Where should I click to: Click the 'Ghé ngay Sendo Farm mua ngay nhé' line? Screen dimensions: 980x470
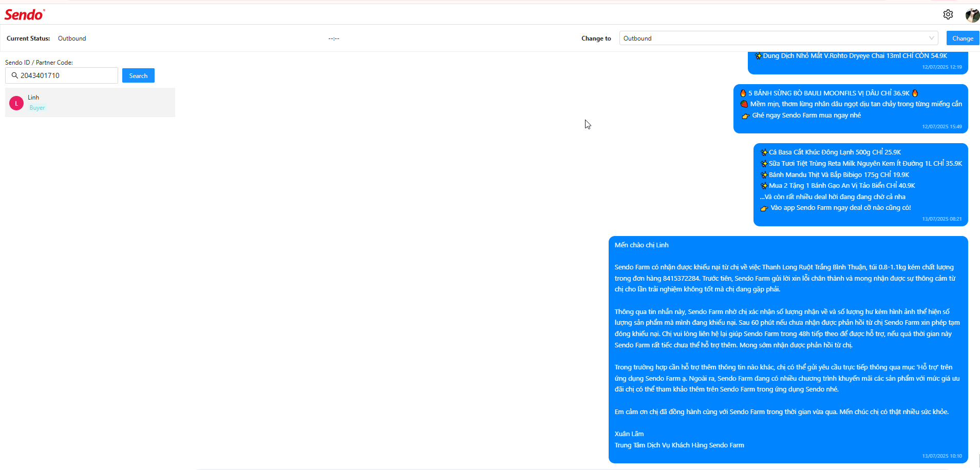(802, 115)
